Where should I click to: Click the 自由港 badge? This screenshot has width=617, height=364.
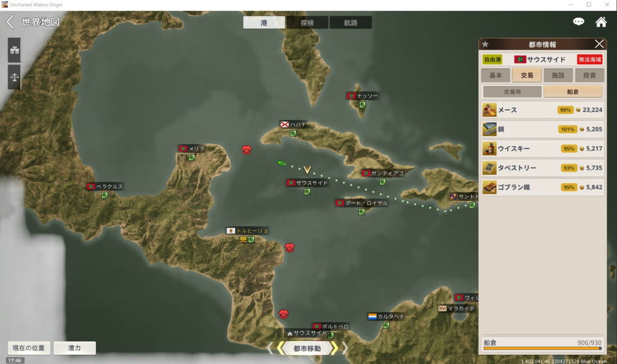492,60
